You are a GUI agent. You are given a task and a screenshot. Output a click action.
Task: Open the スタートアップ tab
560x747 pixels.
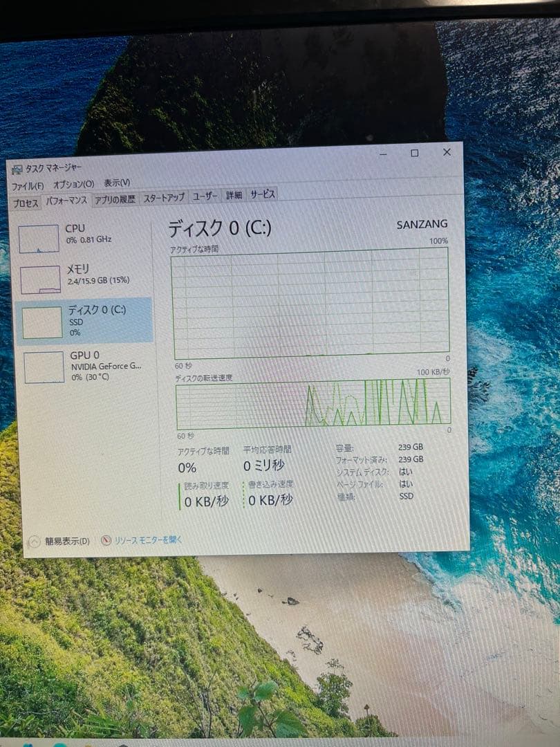coord(162,196)
